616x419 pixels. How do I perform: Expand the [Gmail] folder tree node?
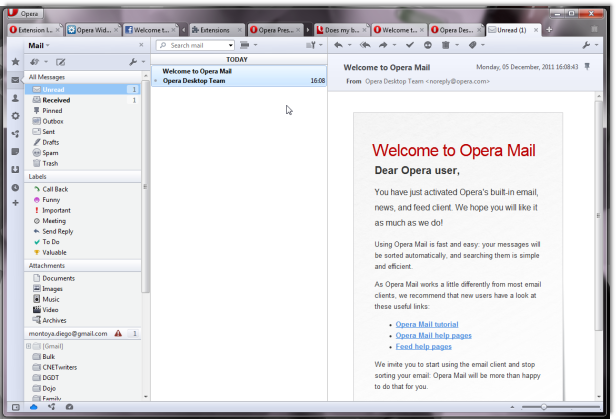[x=28, y=346]
